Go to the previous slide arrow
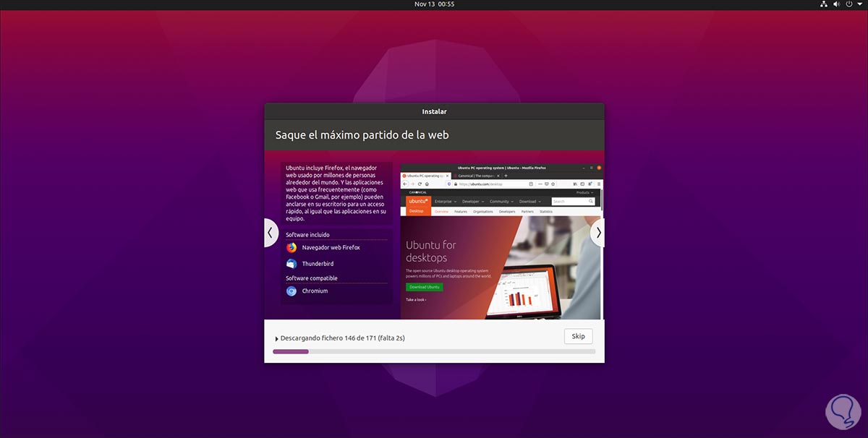 click(x=271, y=233)
